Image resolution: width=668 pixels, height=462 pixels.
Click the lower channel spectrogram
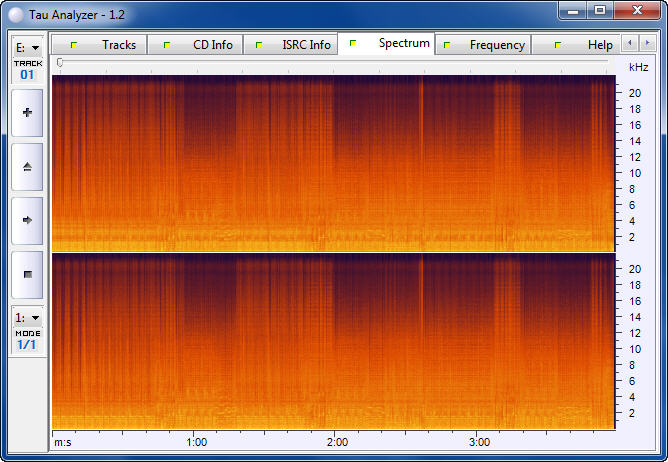(332, 341)
